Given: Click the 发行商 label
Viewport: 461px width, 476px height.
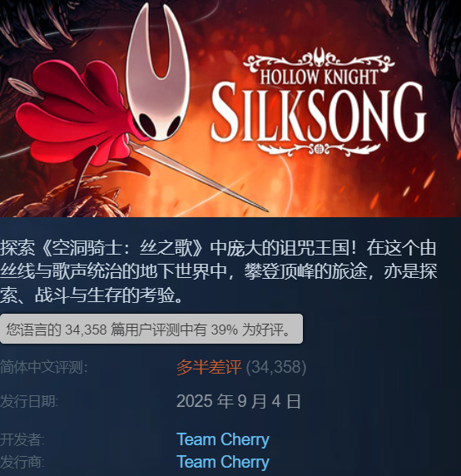Looking at the screenshot, I should 22,462.
